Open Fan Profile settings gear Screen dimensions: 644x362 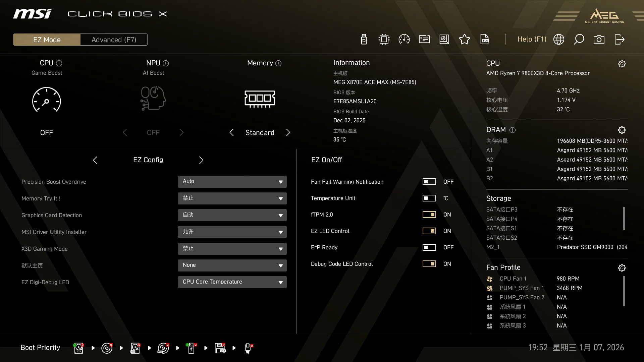622,268
